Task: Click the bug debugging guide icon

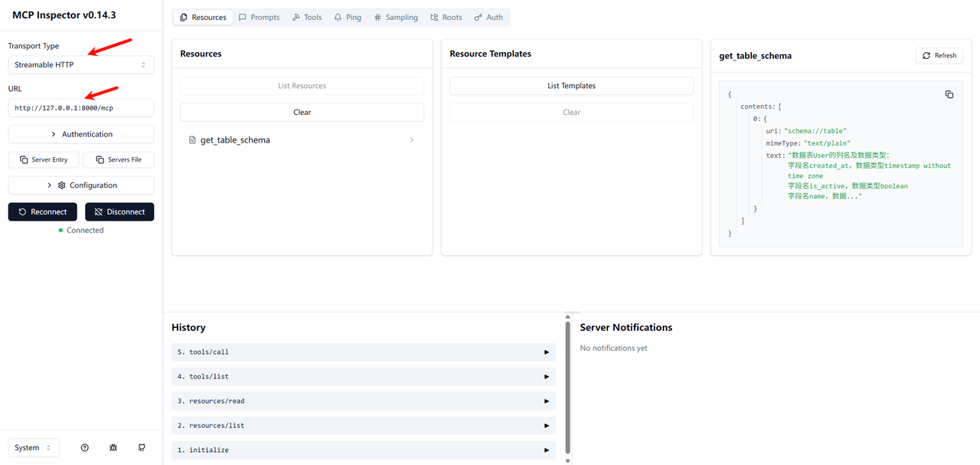Action: pos(113,447)
